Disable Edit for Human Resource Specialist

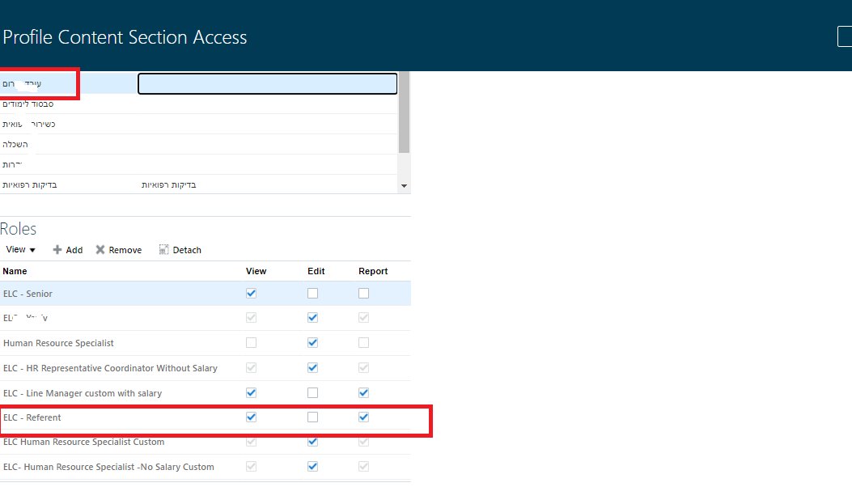click(312, 342)
